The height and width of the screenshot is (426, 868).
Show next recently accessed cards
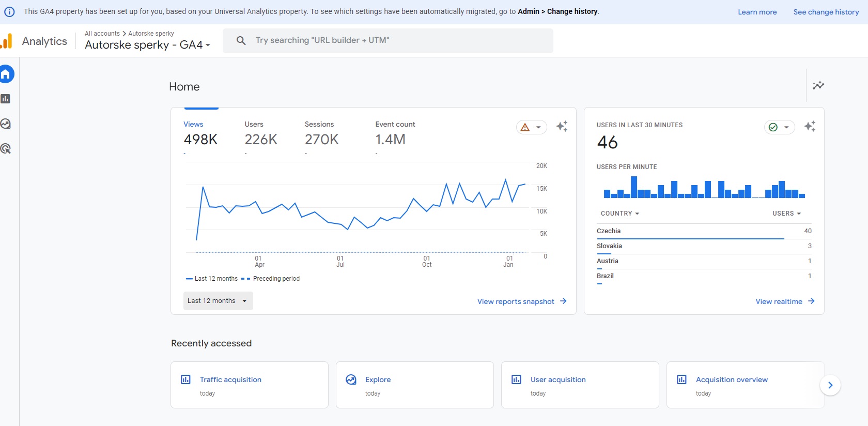pos(830,385)
